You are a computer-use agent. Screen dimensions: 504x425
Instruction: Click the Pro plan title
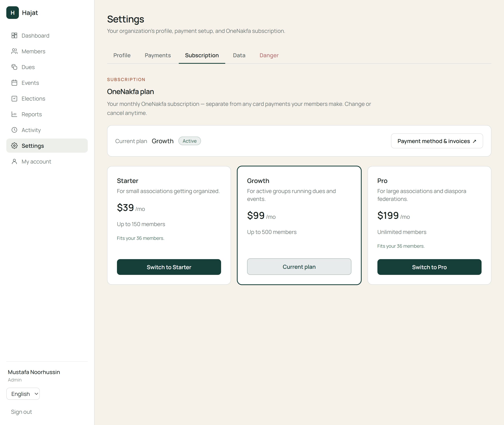pos(382,181)
